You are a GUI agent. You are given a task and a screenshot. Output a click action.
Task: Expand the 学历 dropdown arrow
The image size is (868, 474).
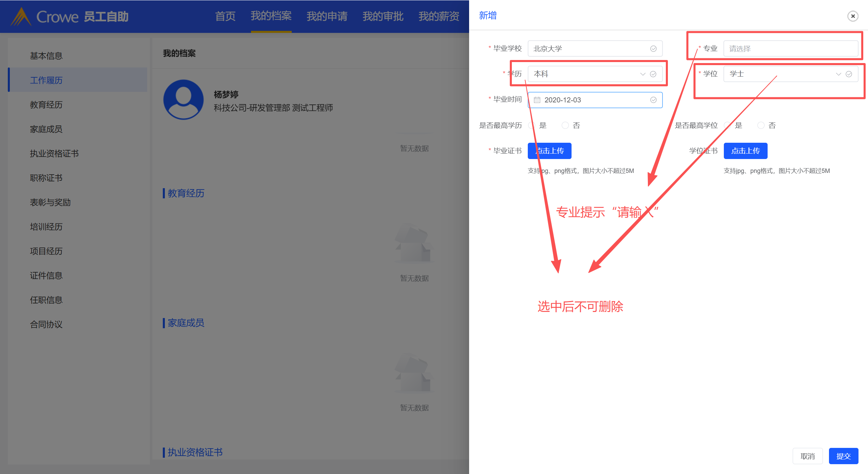click(642, 74)
